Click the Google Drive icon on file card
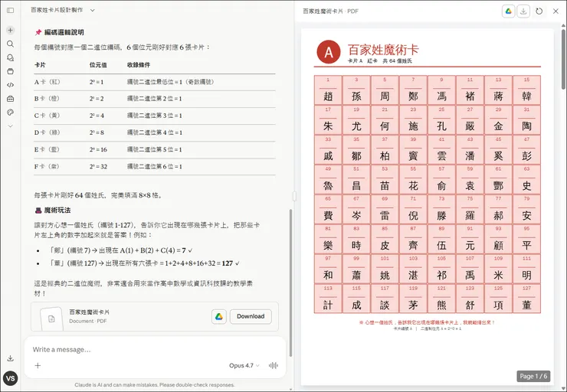This screenshot has height=392, width=567. 219,316
